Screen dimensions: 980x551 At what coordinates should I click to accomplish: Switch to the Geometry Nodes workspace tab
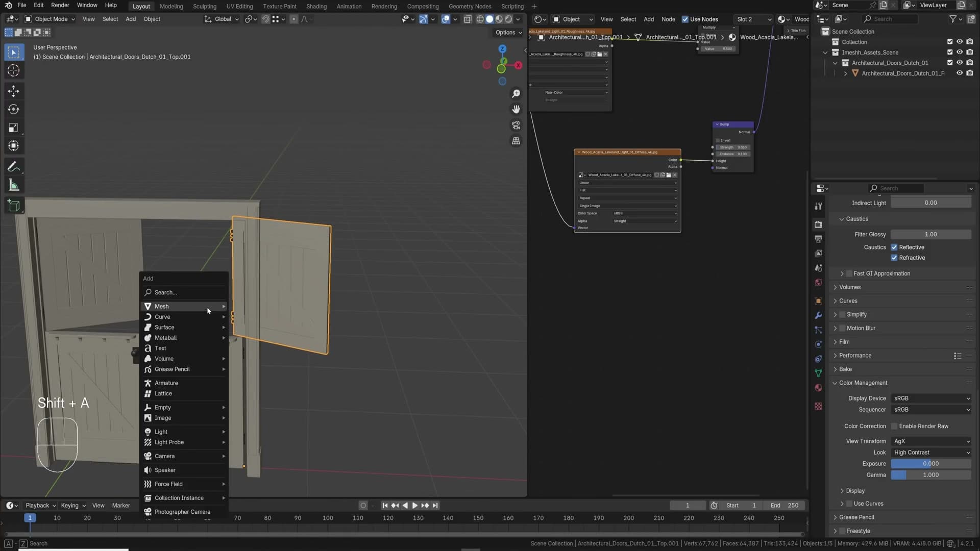tap(470, 6)
